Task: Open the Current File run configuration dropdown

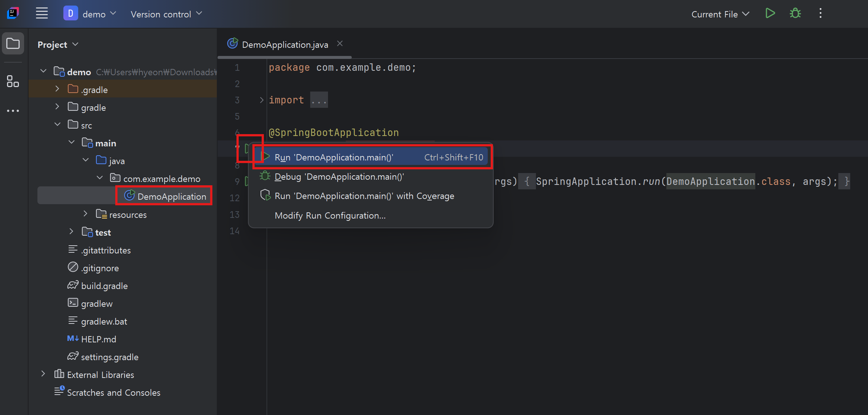Action: [720, 14]
